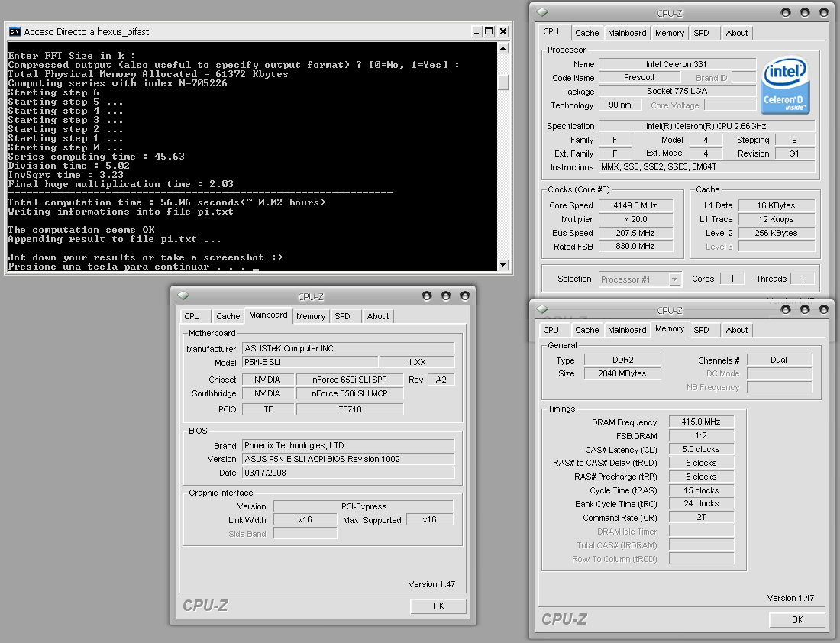
Task: Click the DRAM Frequency value 415.0 MHz
Action: 701,422
